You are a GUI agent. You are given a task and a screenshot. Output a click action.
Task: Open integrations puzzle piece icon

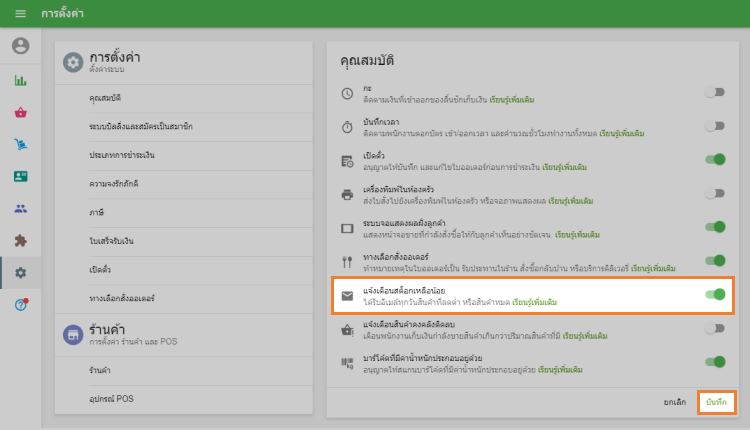(x=20, y=241)
